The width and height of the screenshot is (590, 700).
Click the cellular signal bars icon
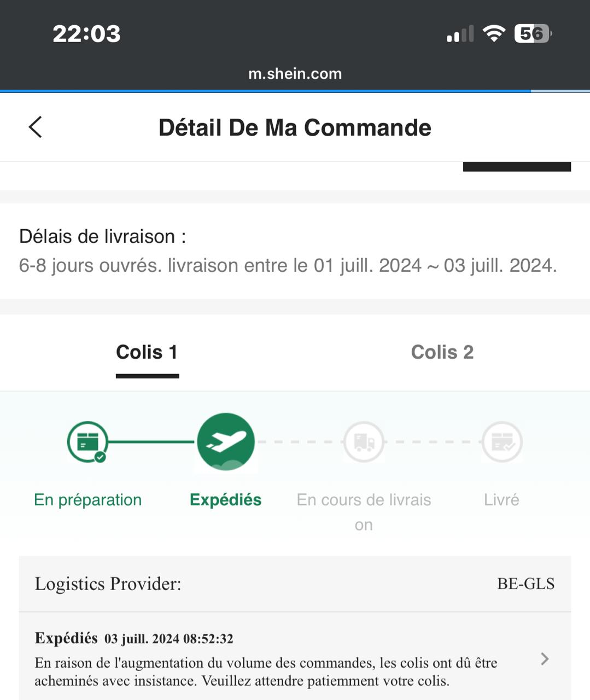pyautogui.click(x=460, y=34)
